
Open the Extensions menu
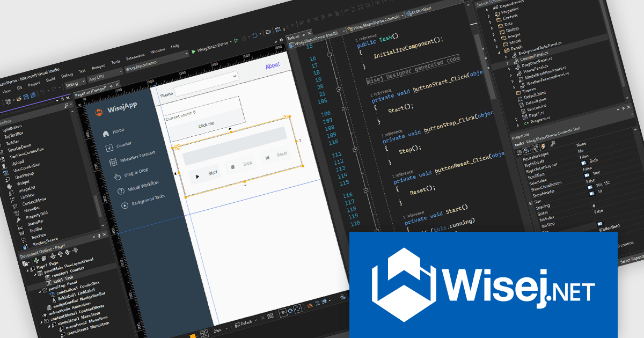[x=135, y=57]
